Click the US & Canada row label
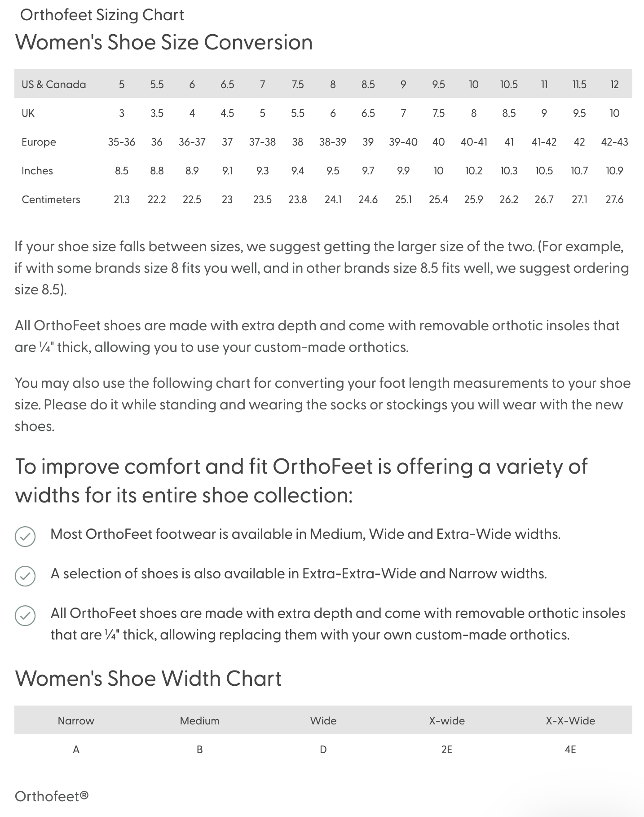The width and height of the screenshot is (644, 817). [x=54, y=84]
